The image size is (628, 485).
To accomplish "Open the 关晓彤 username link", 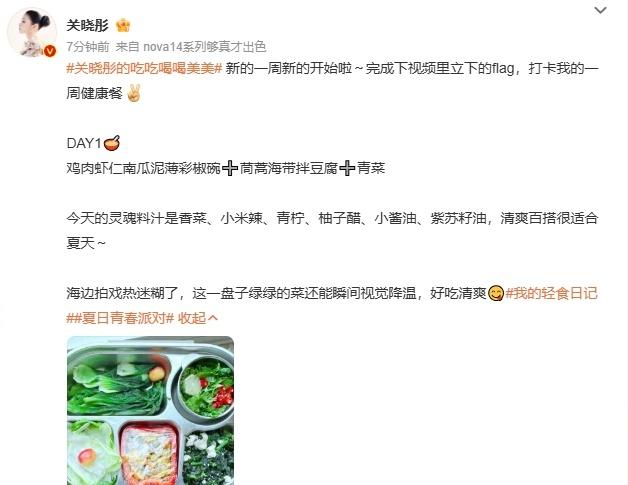I will tap(88, 25).
